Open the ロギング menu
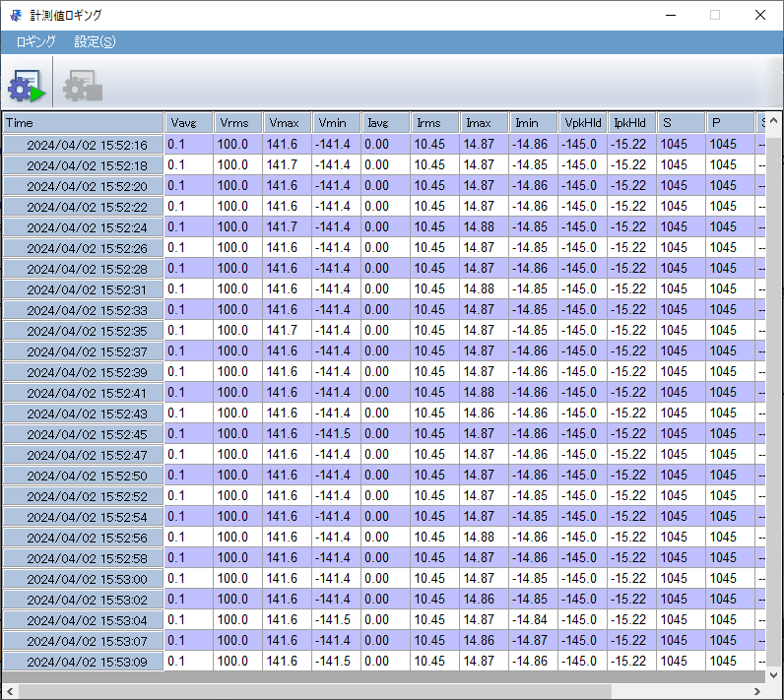Viewport: 784px width, 700px height. coord(35,42)
